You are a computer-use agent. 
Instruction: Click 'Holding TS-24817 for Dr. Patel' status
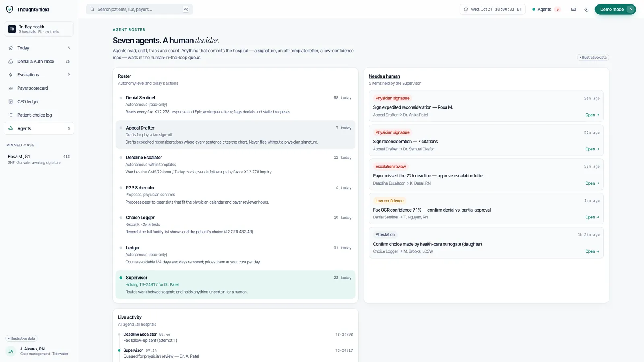152,284
